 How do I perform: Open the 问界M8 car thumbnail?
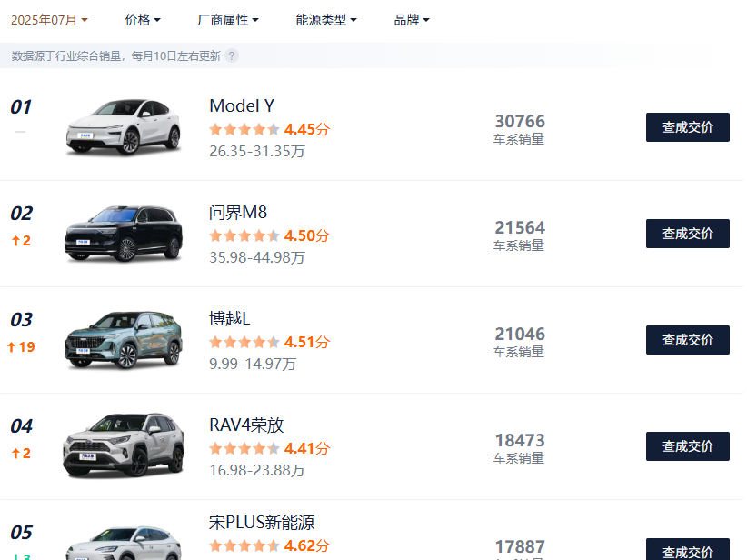[124, 233]
